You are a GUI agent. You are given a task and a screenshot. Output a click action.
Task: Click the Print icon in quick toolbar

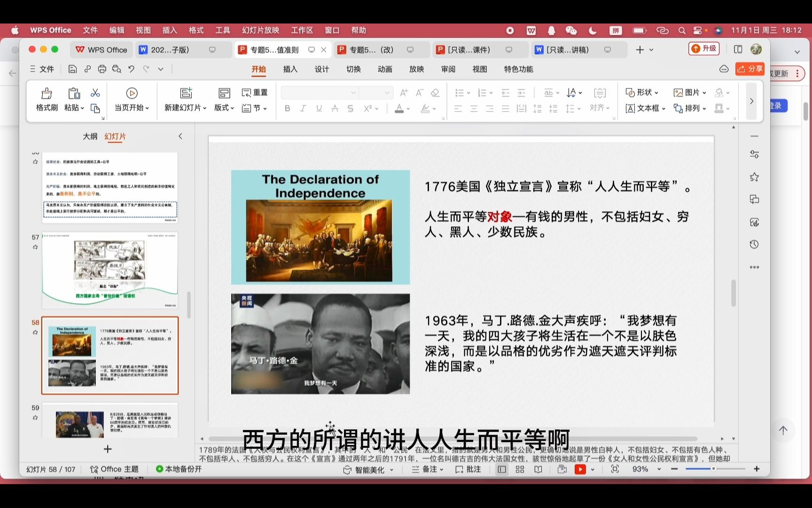click(102, 69)
